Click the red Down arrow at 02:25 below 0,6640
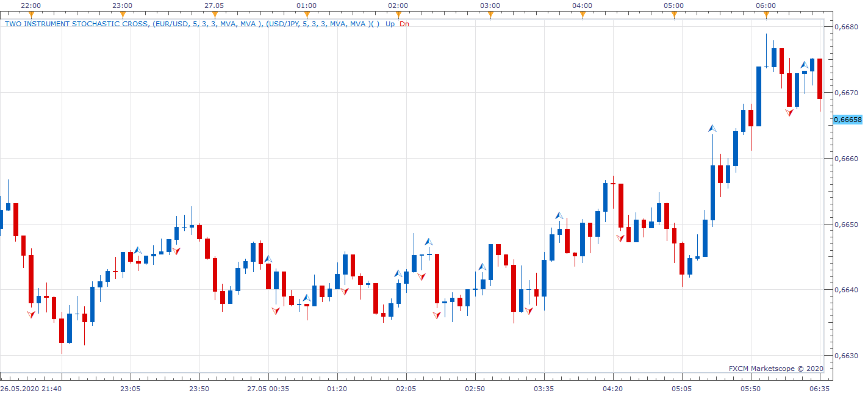This screenshot has width=868, height=396. [437, 315]
